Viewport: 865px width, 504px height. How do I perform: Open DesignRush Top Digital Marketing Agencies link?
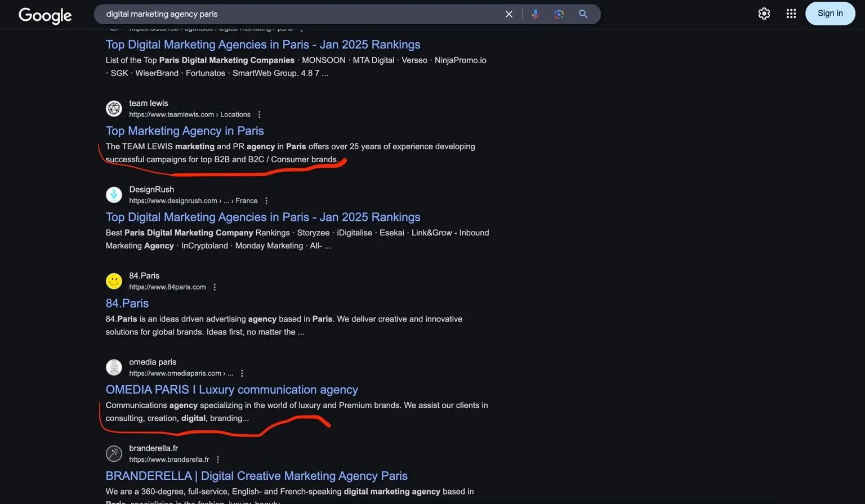pyautogui.click(x=263, y=217)
